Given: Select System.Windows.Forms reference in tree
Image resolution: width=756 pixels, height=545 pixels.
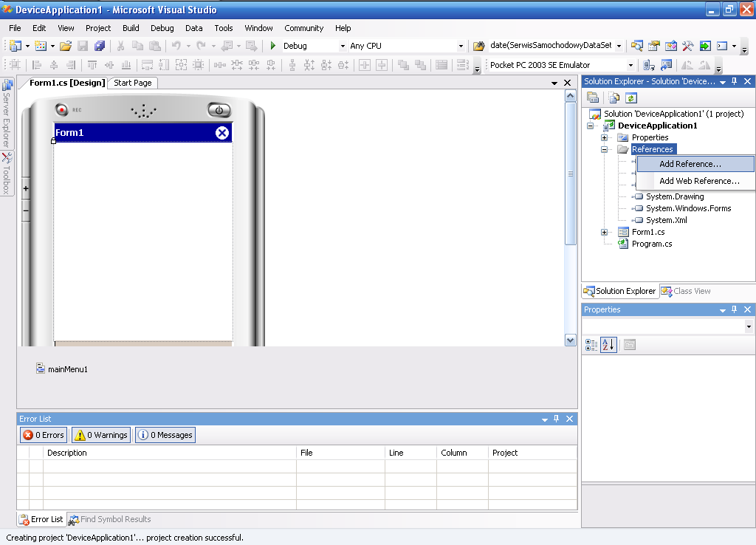Looking at the screenshot, I should [688, 208].
